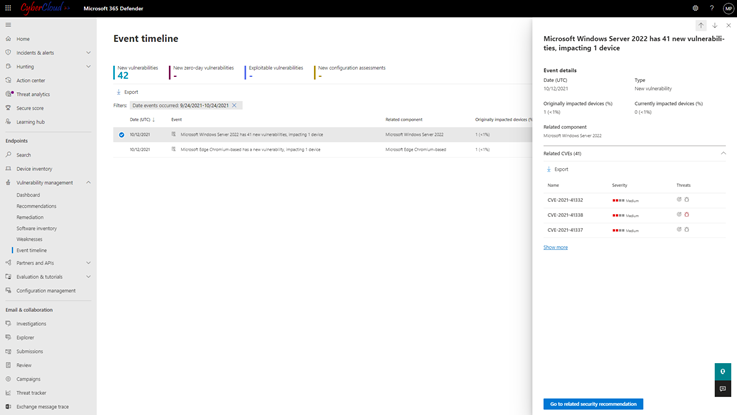Click the help question mark icon
The image size is (737, 415).
711,8
